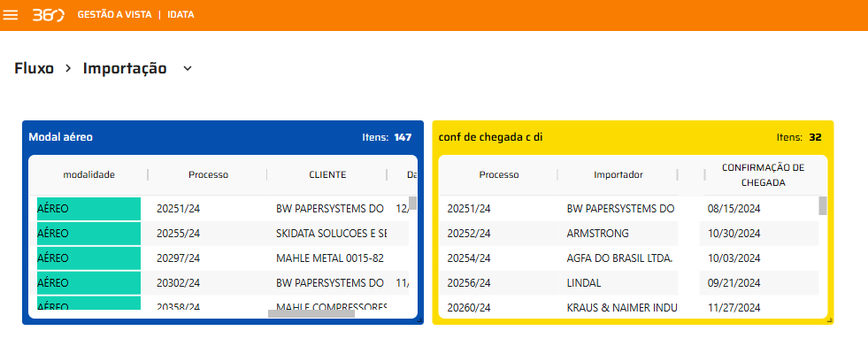Click KRAUS & NAIMER INDU cell
This screenshot has height=354, width=868.
tap(622, 307)
